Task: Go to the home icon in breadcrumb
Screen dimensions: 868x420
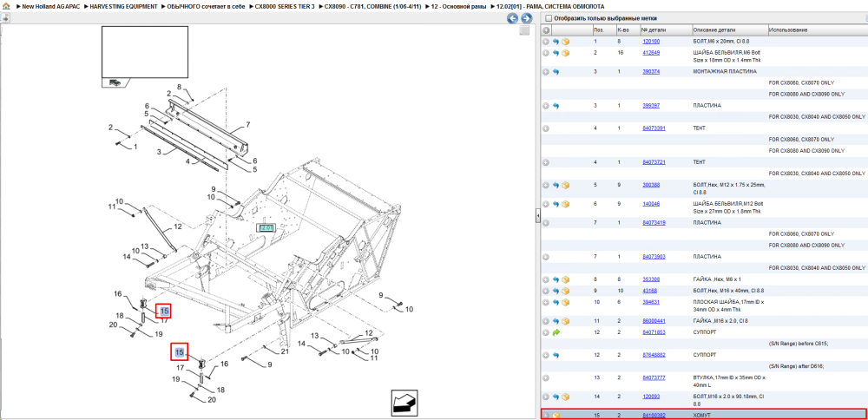Action: tap(5, 6)
